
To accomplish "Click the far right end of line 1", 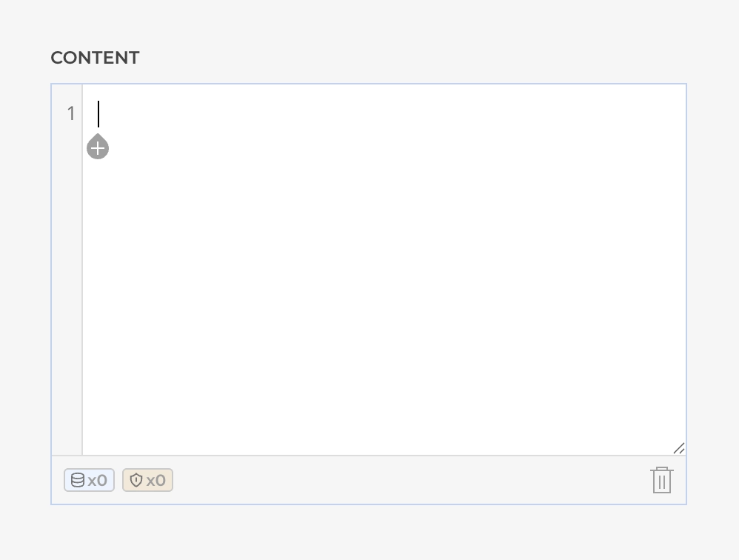I will [666, 114].
